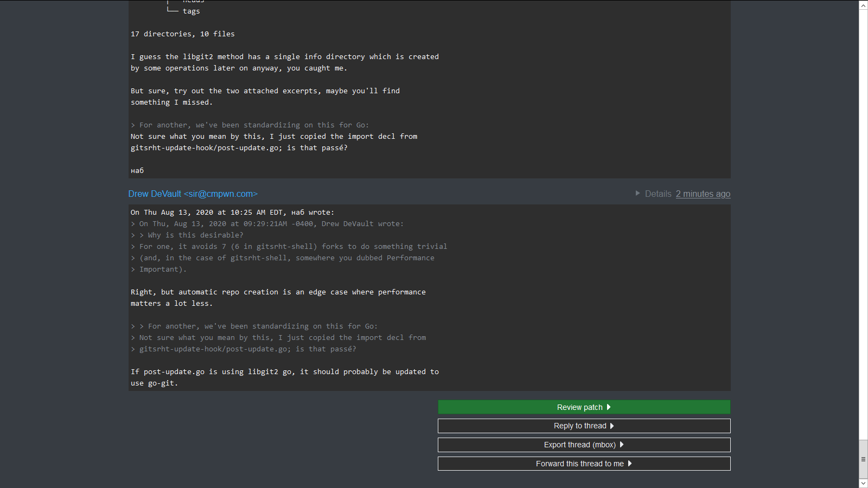Click the 'If post-update.go is using libgit2' line
Screen dimensions: 868x488
point(284,372)
